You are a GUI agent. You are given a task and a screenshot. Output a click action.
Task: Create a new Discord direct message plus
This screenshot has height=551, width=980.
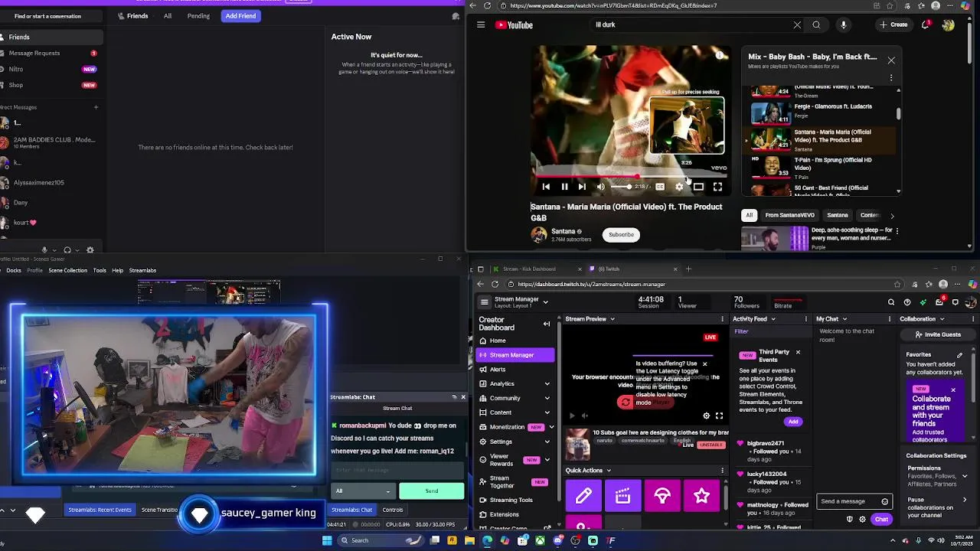(x=96, y=107)
